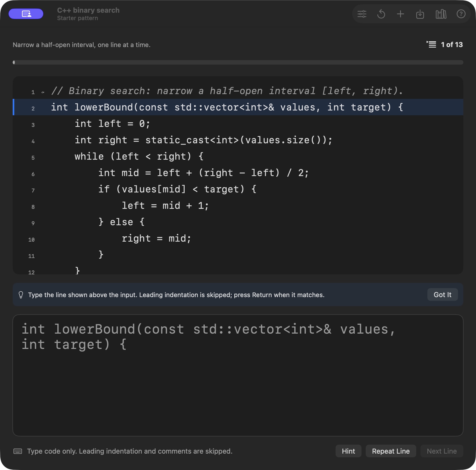Click the 'C++ binary search' title
Viewport: 476px width, 470px height.
(88, 10)
